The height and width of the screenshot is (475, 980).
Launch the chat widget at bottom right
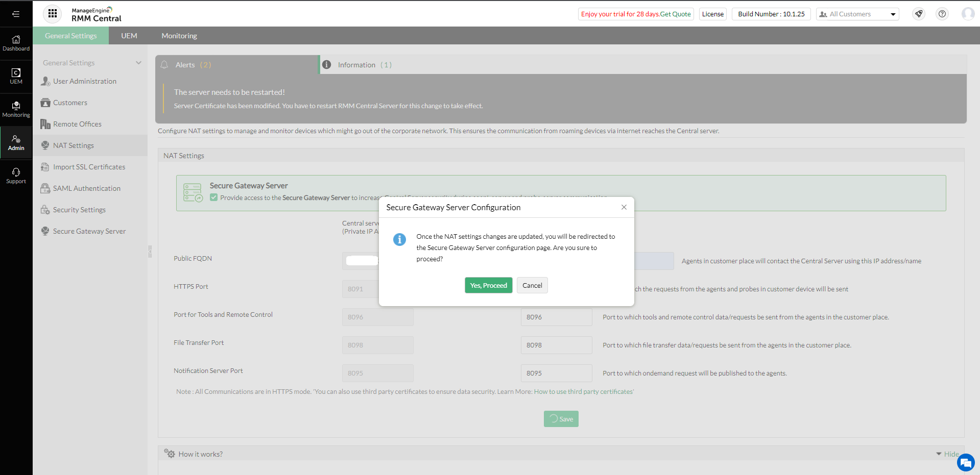point(965,462)
